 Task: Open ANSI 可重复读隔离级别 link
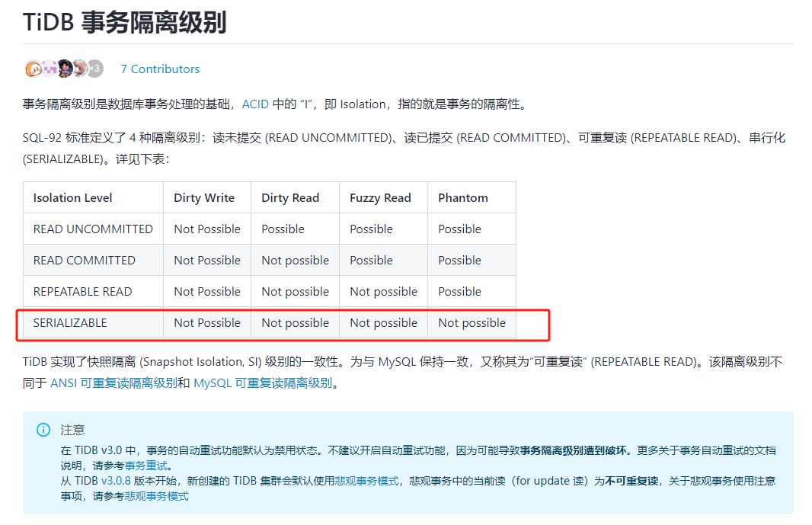coord(113,383)
